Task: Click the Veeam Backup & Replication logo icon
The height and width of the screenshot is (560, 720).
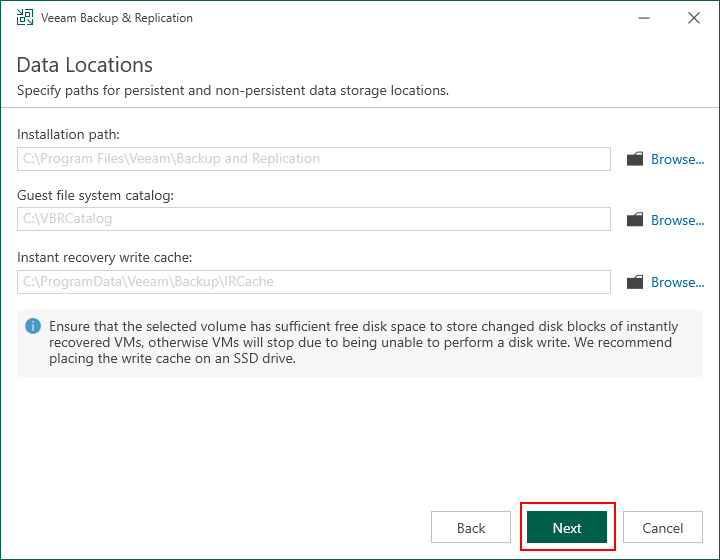Action: [x=25, y=17]
